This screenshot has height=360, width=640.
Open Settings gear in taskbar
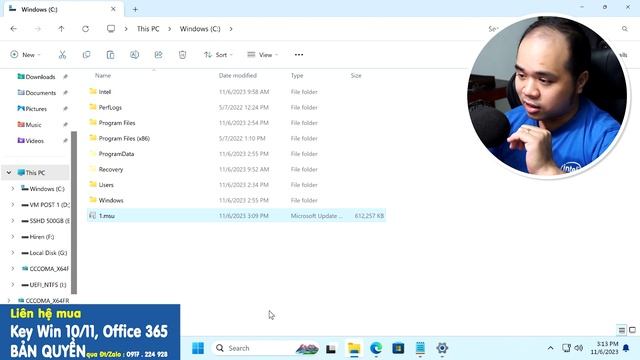442,348
